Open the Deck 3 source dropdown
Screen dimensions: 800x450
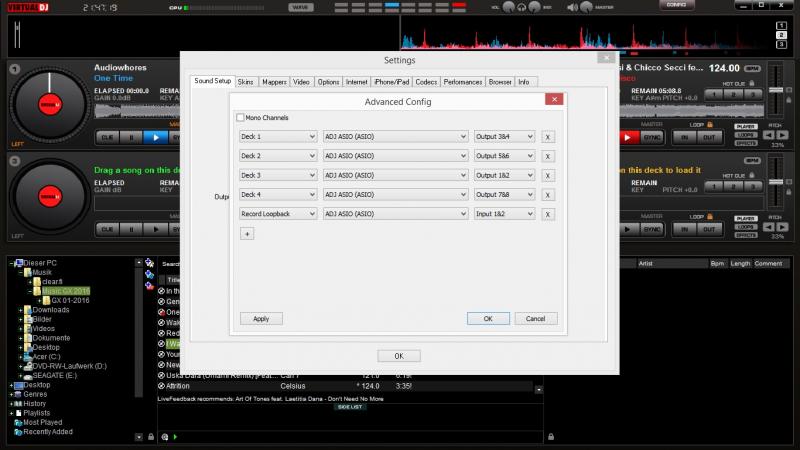(x=278, y=176)
